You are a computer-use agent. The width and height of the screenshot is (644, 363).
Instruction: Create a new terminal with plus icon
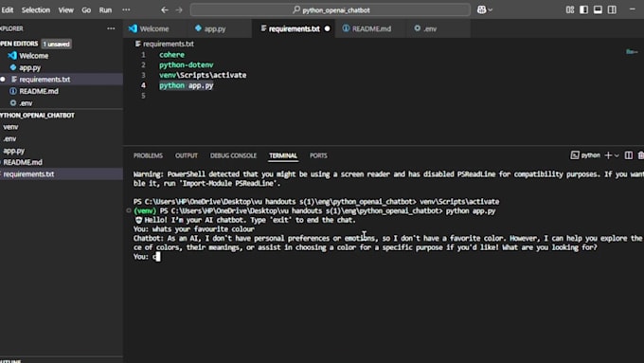point(608,155)
